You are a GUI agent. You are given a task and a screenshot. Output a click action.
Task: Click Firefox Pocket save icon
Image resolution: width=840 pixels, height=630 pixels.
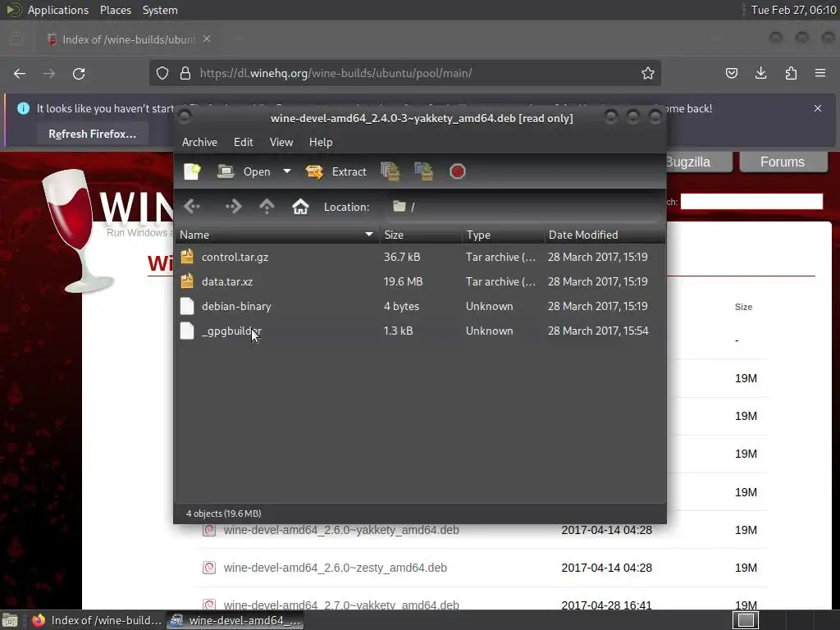731,73
